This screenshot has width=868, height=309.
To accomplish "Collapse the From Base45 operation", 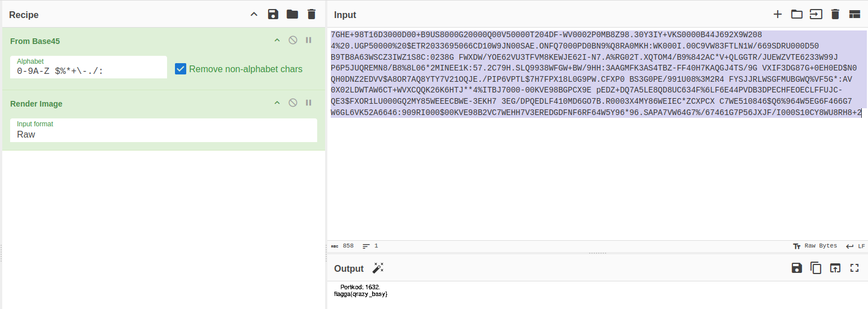I will 277,40.
